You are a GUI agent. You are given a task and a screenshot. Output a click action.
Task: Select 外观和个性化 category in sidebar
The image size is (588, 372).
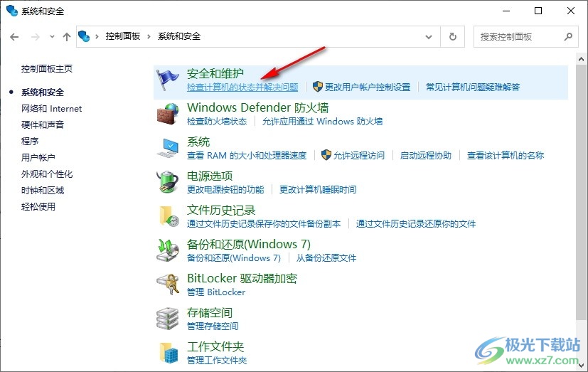coord(47,174)
